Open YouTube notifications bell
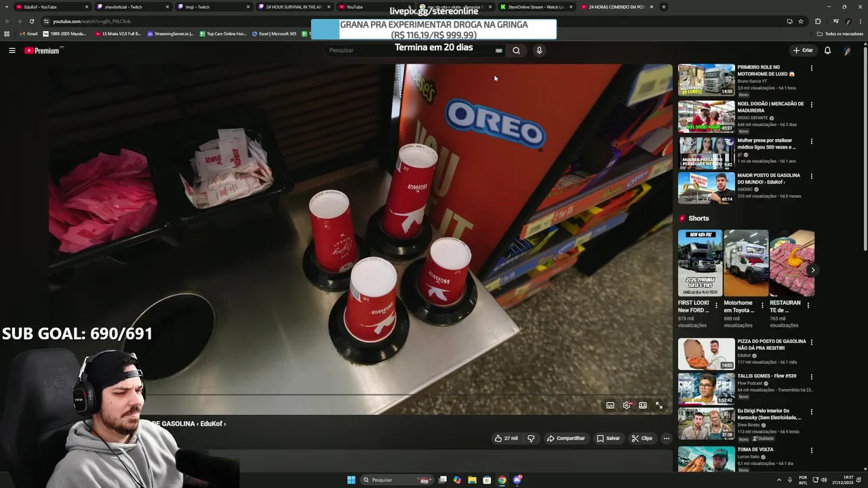Viewport: 868px width, 488px height. coord(827,50)
